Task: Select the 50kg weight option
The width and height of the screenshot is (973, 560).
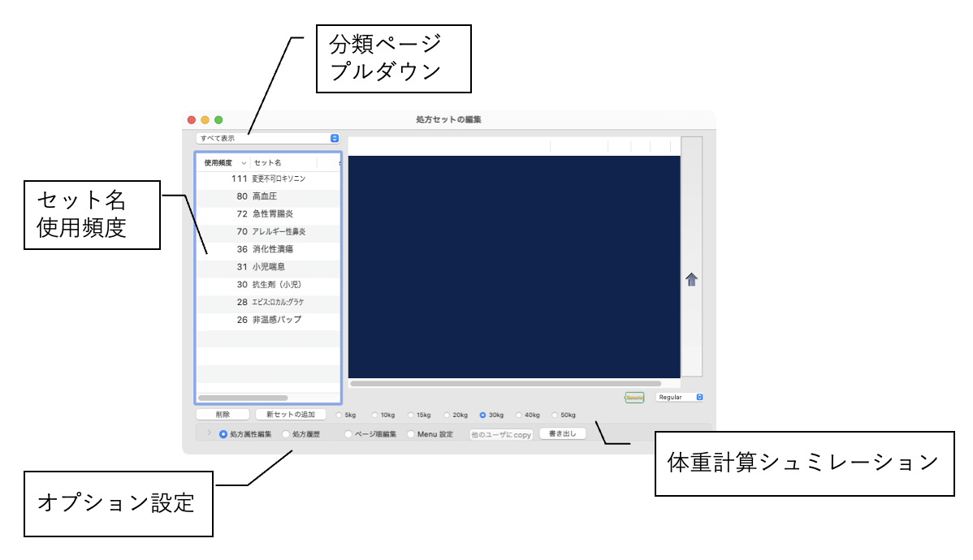Action: (x=553, y=414)
